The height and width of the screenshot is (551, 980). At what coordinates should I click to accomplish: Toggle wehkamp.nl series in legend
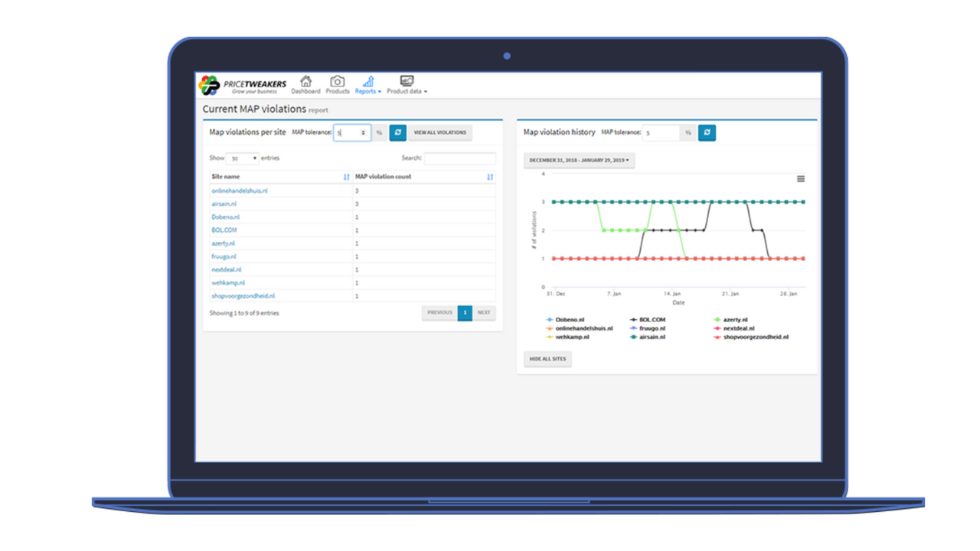(x=567, y=336)
